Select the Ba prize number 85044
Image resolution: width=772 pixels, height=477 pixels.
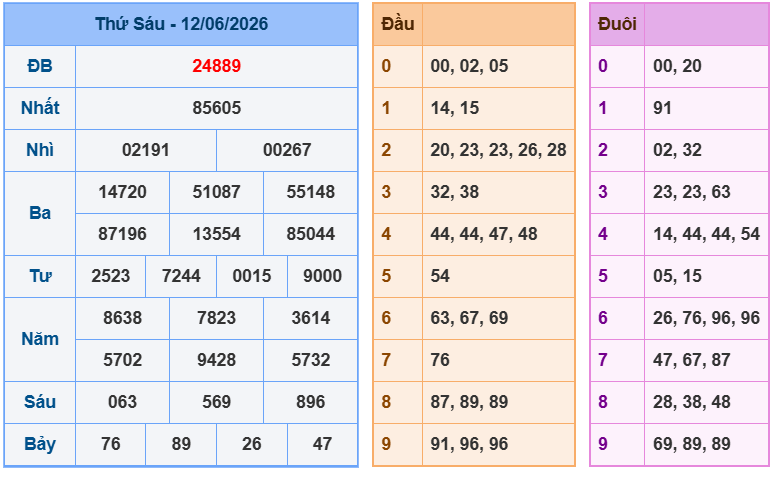click(x=311, y=234)
